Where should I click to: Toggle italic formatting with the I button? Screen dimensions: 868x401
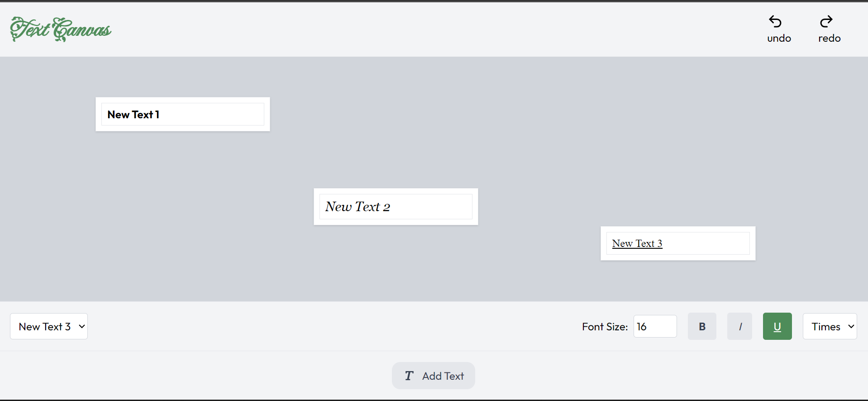(739, 326)
